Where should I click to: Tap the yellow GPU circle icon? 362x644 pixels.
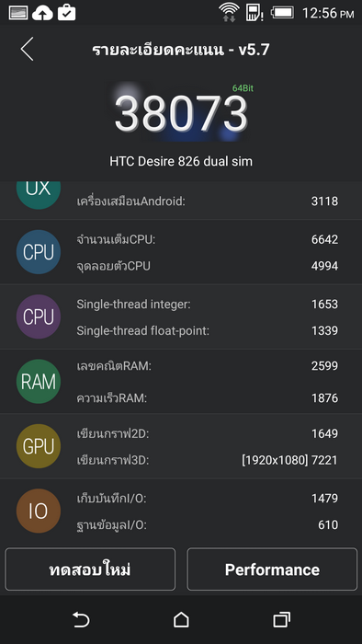pyautogui.click(x=39, y=446)
